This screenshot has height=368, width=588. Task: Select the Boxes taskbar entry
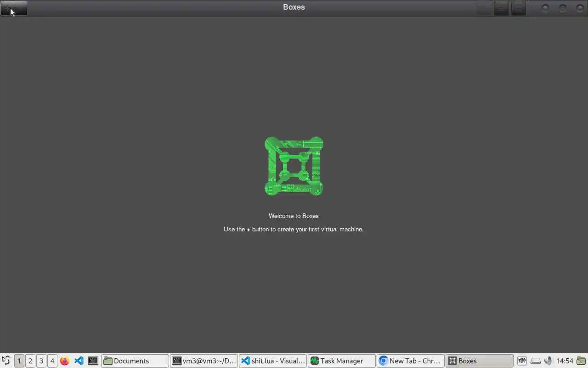pyautogui.click(x=480, y=361)
